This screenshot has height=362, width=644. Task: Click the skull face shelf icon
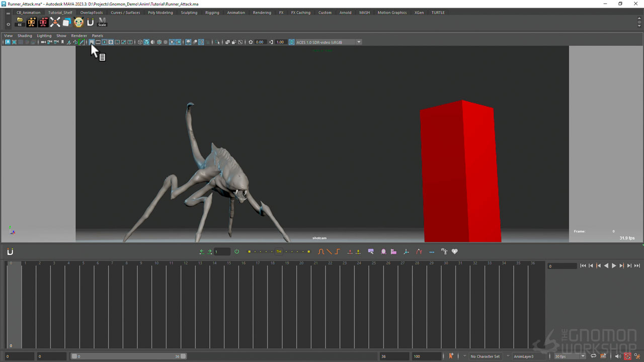[78, 22]
